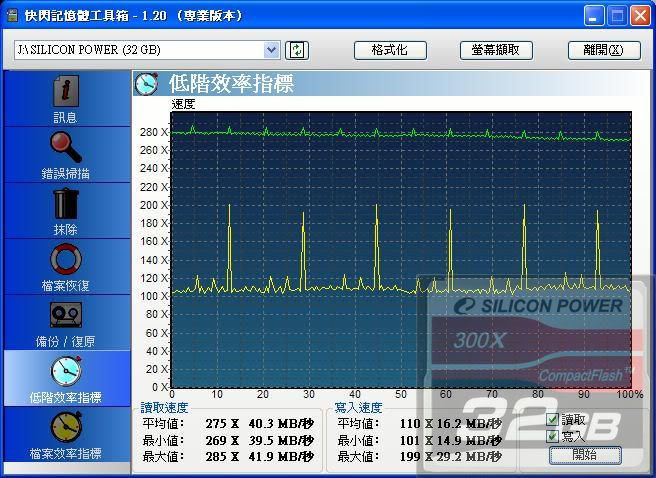Select the 低階效率指標 clock icon

(66, 371)
